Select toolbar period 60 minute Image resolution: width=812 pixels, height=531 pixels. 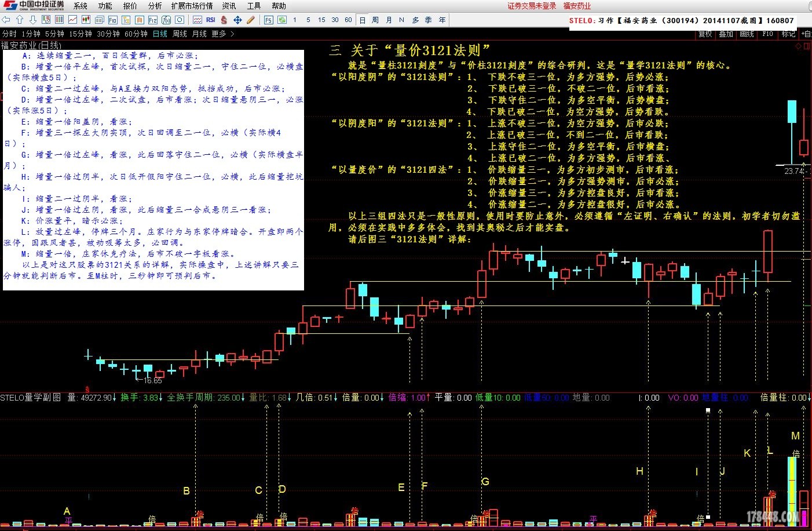tap(348, 20)
